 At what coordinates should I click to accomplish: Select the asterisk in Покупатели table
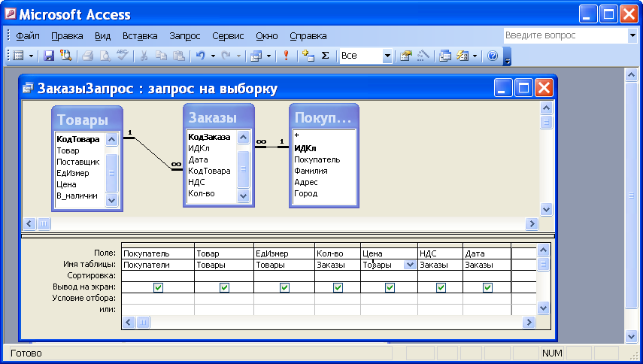[x=297, y=136]
